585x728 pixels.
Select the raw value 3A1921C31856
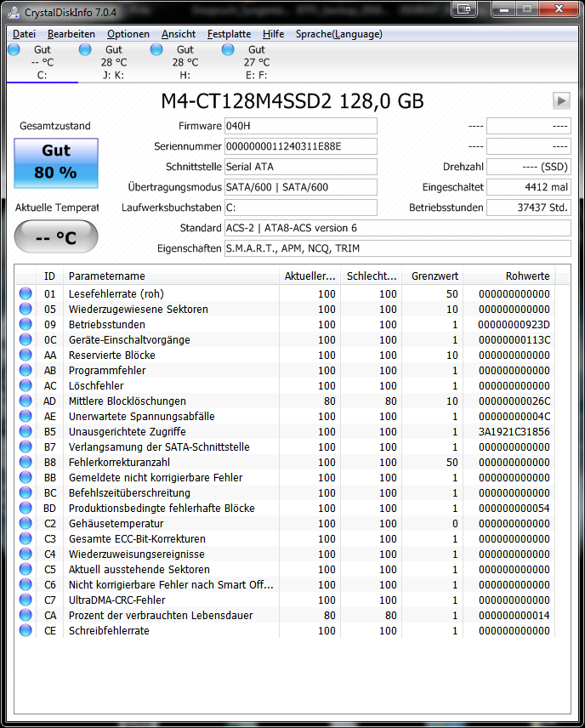(514, 431)
